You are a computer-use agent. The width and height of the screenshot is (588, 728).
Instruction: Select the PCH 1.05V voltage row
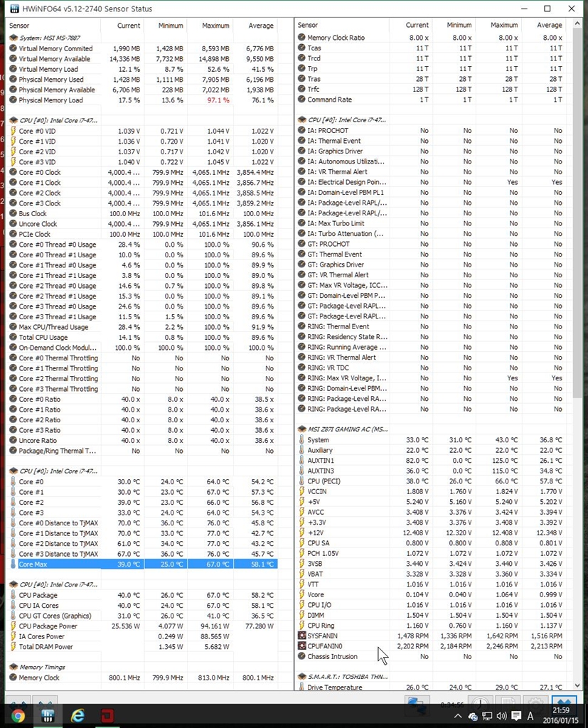click(432, 553)
